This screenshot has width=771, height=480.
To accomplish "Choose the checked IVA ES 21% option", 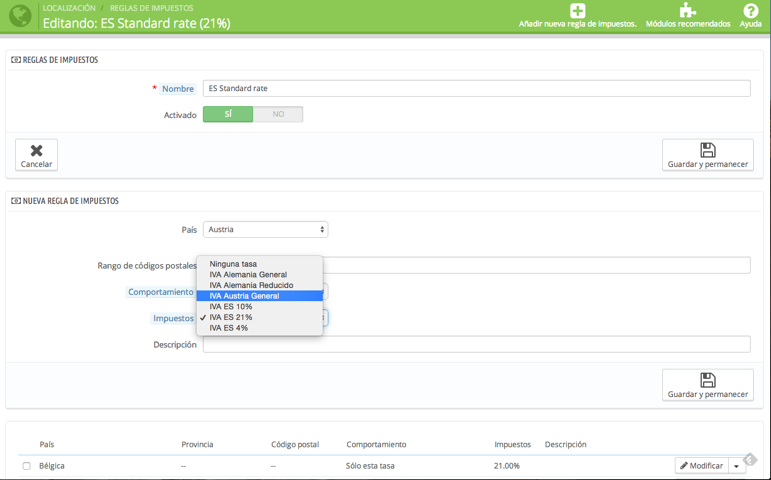I will point(260,317).
